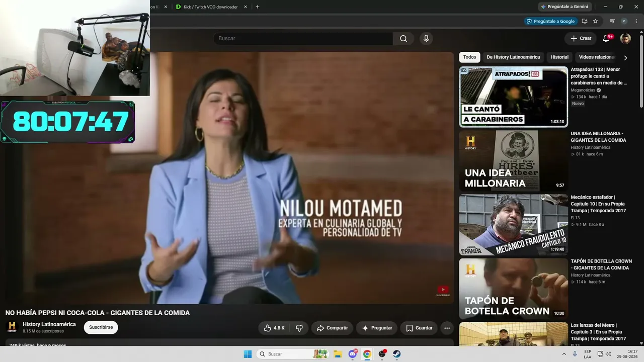This screenshot has height=362, width=644.
Task: Like the video with 4.8 K likes
Action: pos(274,328)
